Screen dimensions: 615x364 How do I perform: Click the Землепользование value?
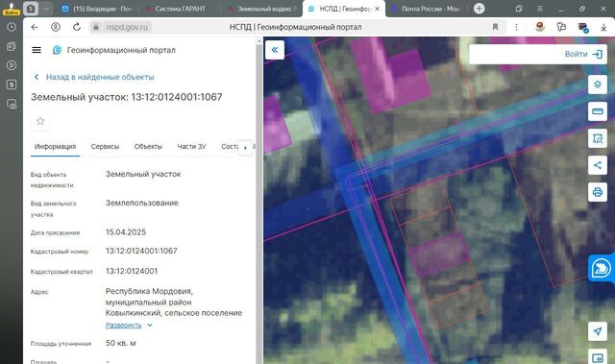(x=142, y=203)
